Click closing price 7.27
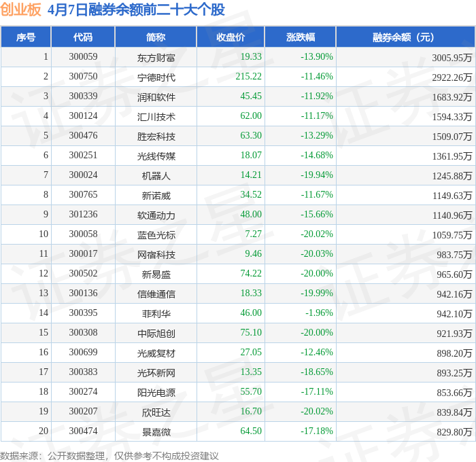Image resolution: width=476 pixels, height=462 pixels. tap(253, 234)
